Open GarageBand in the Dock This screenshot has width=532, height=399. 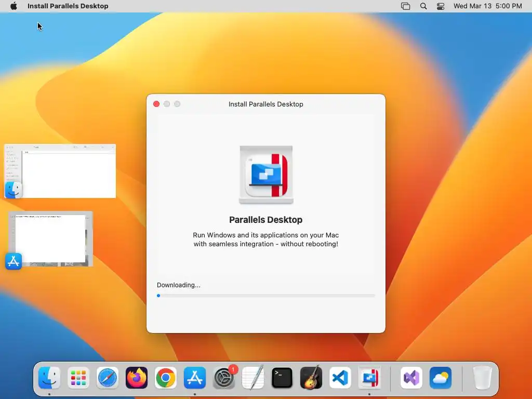(311, 378)
